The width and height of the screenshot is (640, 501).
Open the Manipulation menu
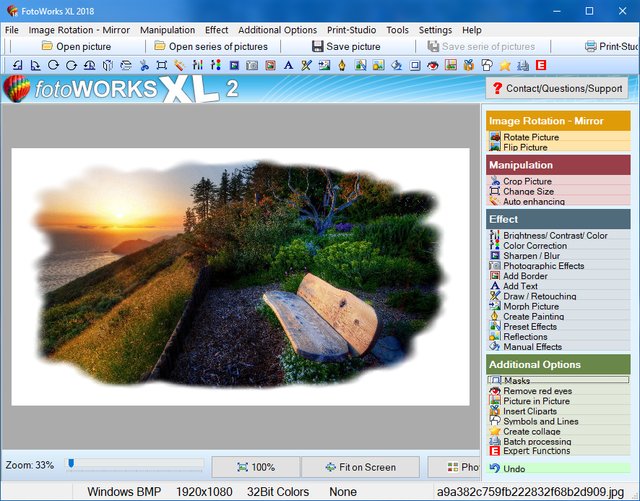click(167, 30)
